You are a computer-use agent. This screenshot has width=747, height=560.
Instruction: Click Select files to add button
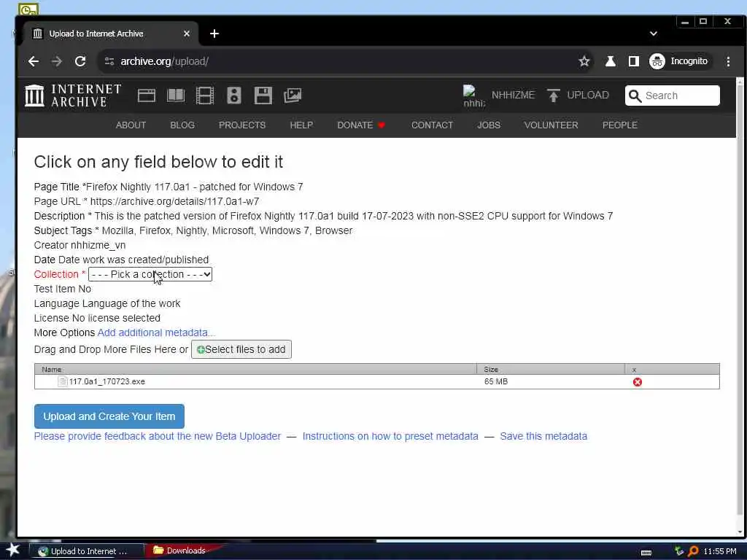point(241,349)
